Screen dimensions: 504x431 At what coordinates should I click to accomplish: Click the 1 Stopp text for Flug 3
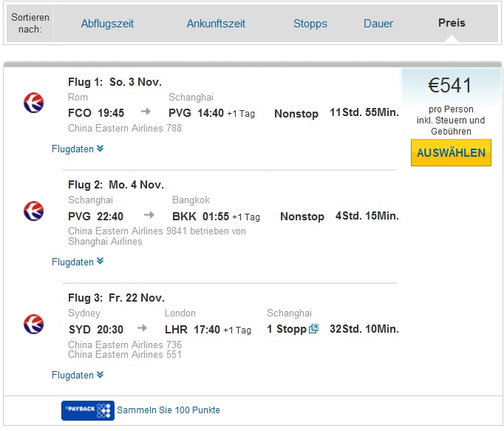[x=287, y=329]
